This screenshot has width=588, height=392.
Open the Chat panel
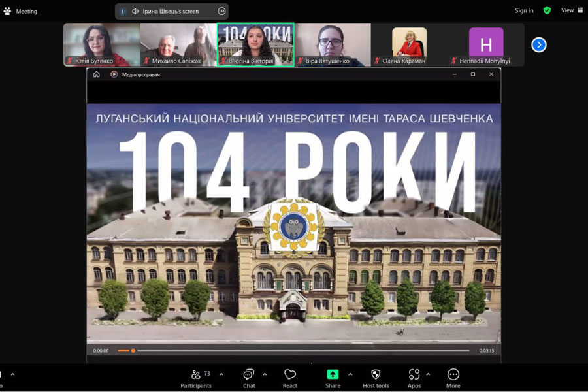tap(249, 378)
